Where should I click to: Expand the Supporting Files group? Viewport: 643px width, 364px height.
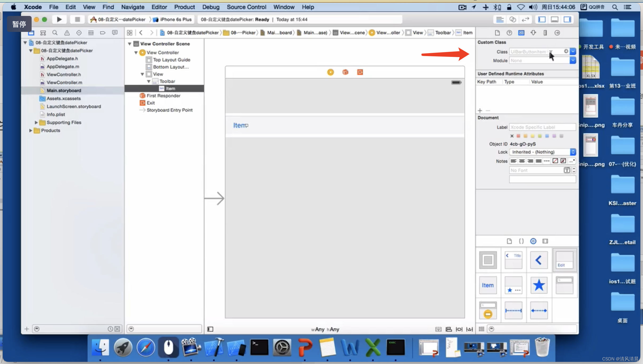[x=36, y=122]
